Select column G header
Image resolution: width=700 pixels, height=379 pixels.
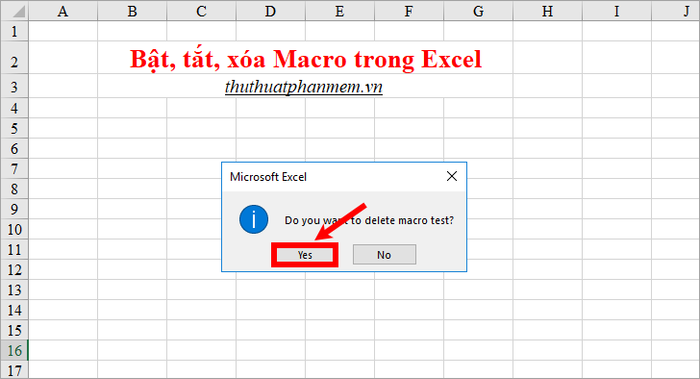click(478, 11)
